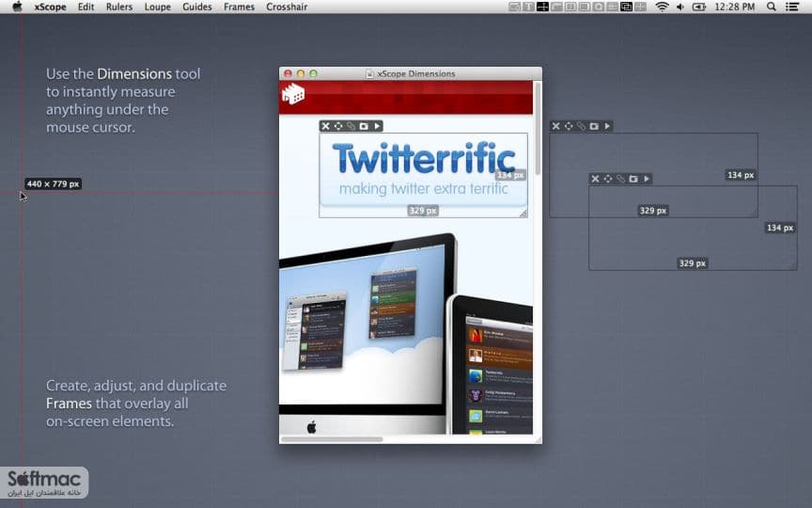This screenshot has width=812, height=508.
Task: Click link icon on the upper empty frame
Action: [581, 126]
